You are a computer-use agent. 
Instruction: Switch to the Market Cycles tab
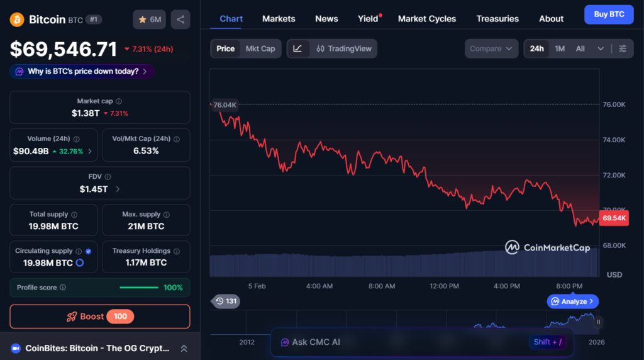point(427,19)
